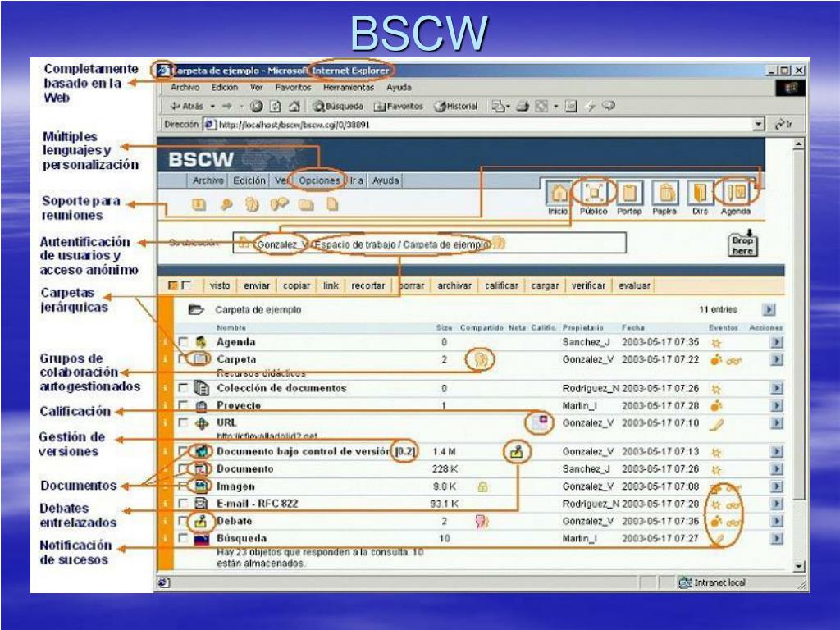Tick the checkbox for Carpeta
Screen dimensions: 840x630
click(184, 359)
